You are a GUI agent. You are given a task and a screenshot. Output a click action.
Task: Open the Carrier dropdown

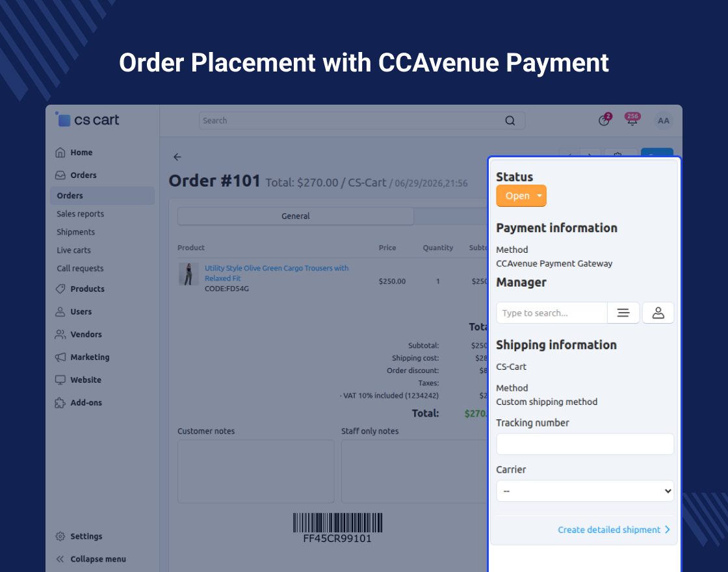[585, 491]
